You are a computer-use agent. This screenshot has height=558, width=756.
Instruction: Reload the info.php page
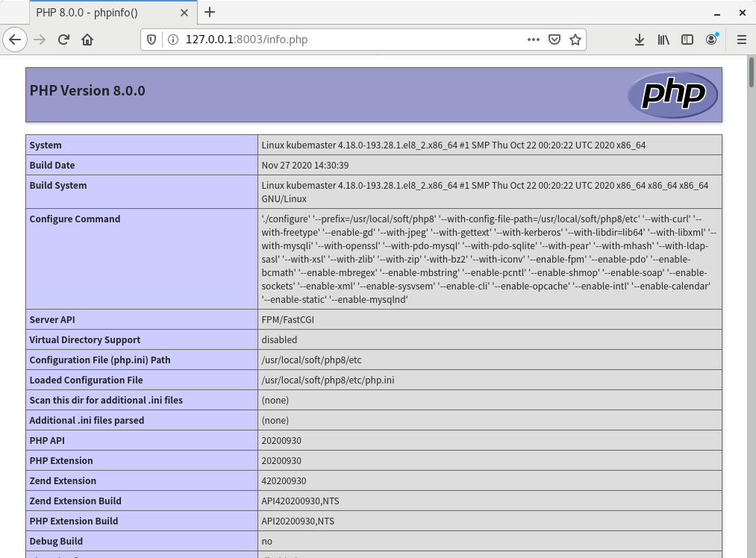pyautogui.click(x=63, y=40)
